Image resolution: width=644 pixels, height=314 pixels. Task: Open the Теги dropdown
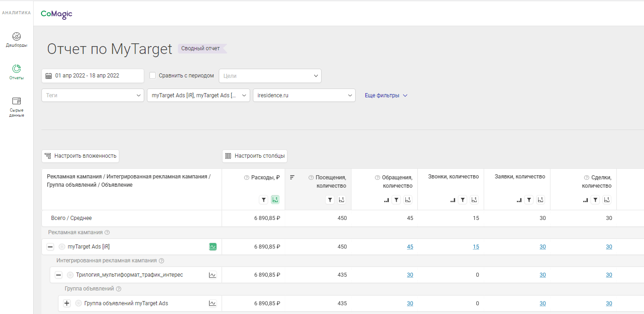[x=93, y=95]
